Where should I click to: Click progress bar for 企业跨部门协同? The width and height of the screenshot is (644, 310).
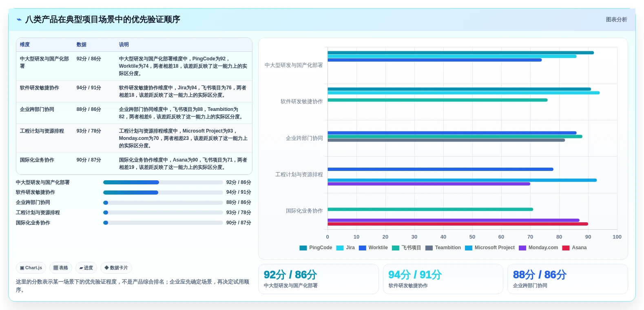coord(163,203)
